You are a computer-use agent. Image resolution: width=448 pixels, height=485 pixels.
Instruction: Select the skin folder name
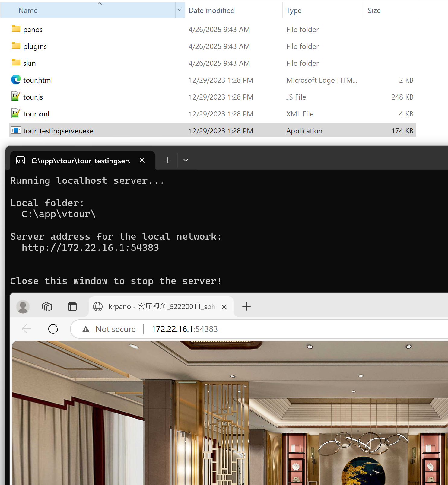point(30,63)
